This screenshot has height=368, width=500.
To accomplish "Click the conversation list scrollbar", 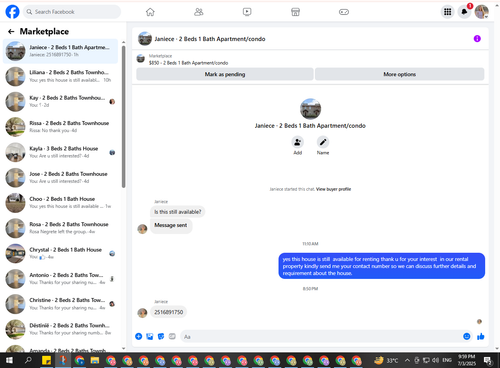I will coord(123,117).
